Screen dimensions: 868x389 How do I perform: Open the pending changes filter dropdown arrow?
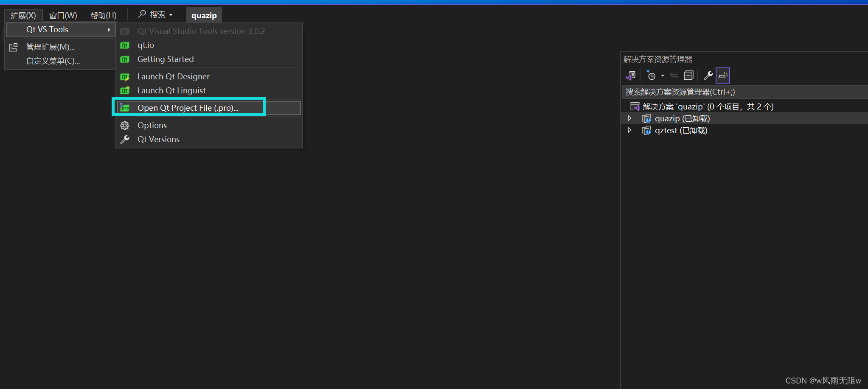663,76
